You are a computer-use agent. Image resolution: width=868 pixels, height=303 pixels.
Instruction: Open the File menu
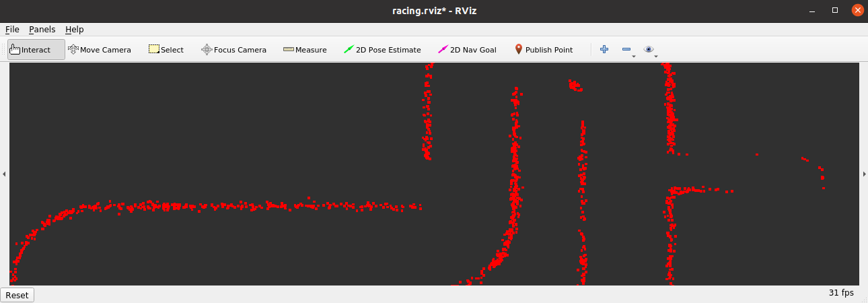tap(12, 30)
